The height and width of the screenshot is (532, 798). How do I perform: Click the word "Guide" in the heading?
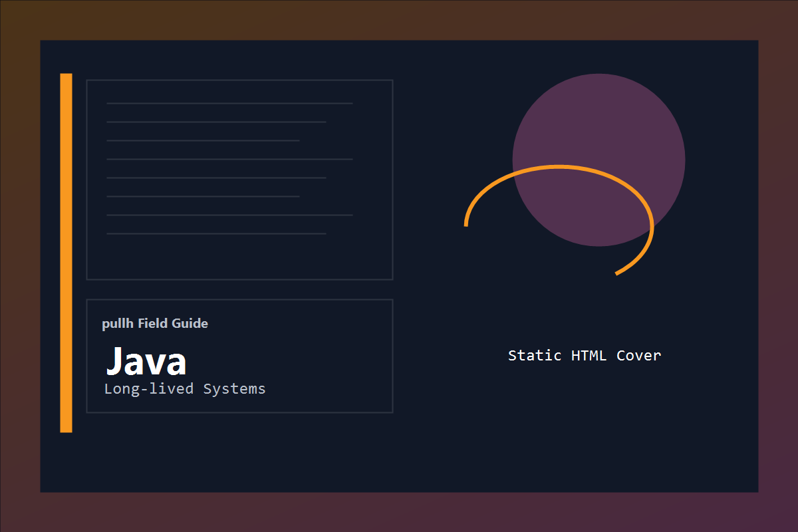pyautogui.click(x=190, y=324)
